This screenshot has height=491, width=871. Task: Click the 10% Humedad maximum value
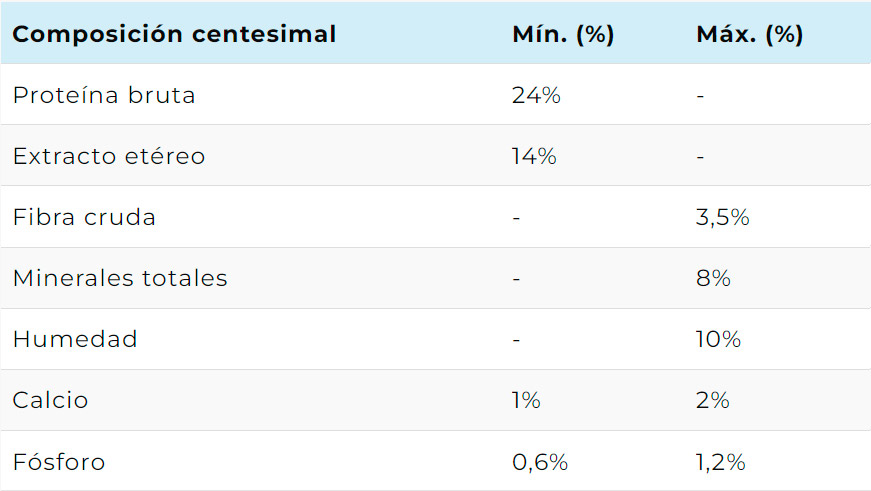pos(718,339)
